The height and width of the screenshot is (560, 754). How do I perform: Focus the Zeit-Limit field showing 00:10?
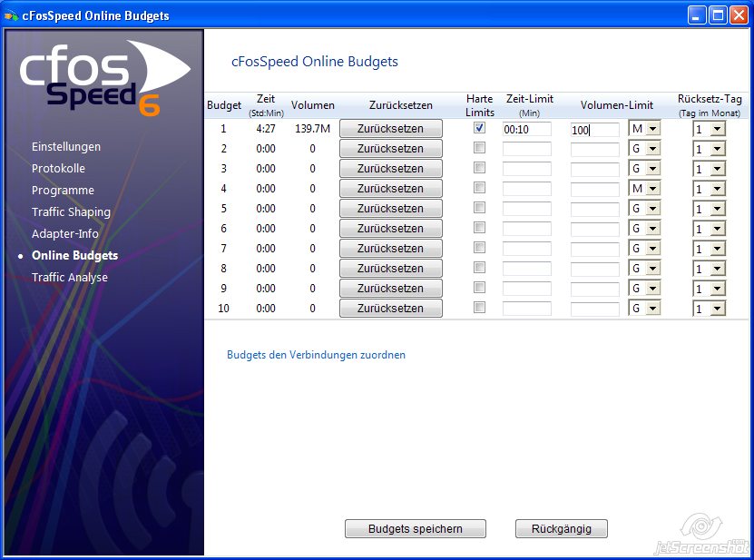pos(527,130)
